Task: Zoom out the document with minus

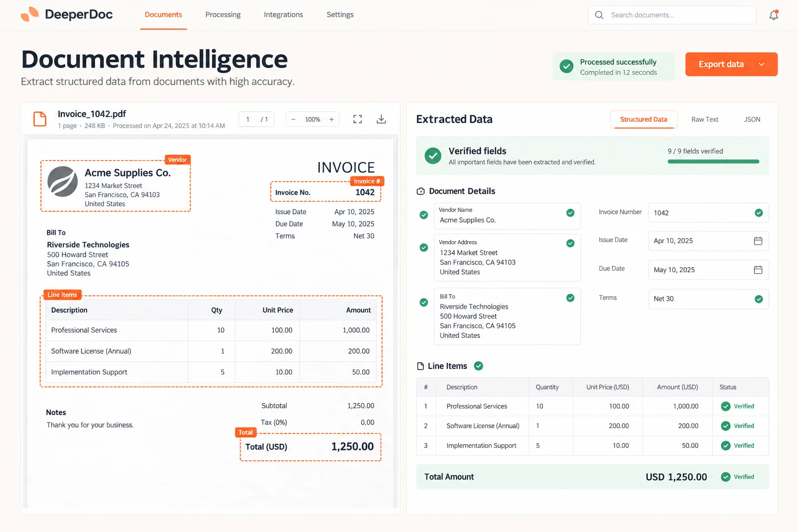Action: click(x=293, y=119)
